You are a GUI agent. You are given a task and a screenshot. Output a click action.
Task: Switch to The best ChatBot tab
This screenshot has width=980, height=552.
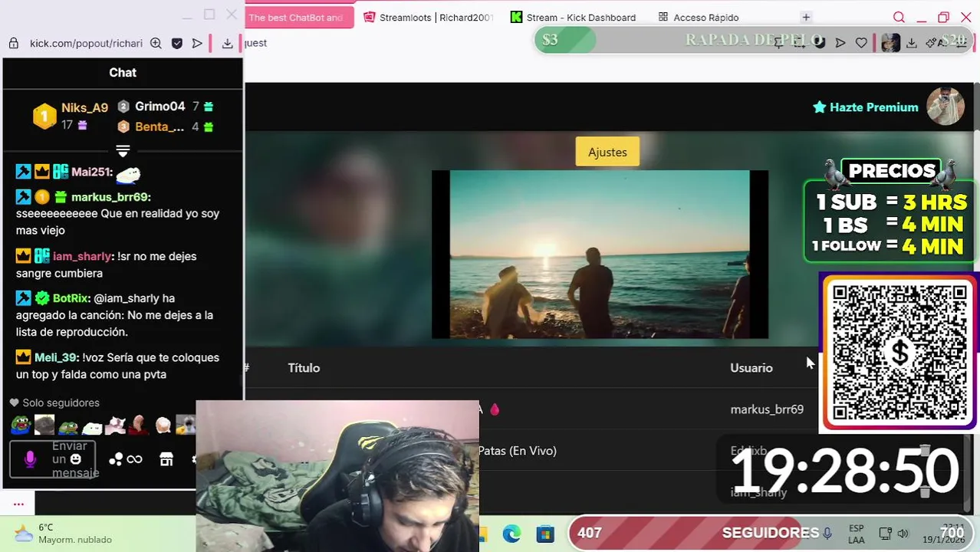pyautogui.click(x=300, y=17)
